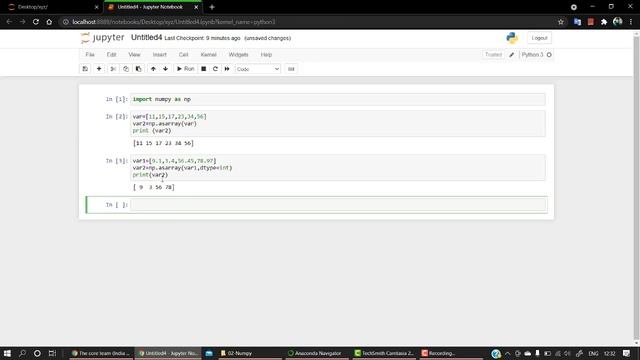
Task: Click the Python 3 kernel status circle
Action: point(549,55)
